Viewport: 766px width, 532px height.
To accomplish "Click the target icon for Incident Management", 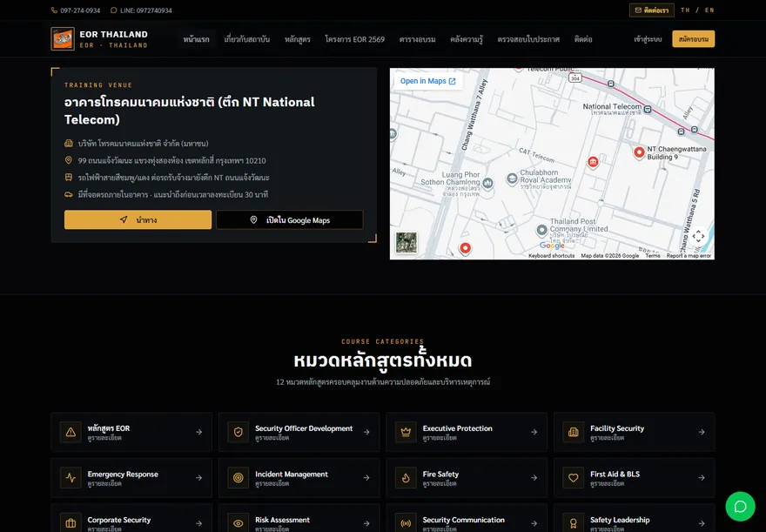I will pos(239,478).
